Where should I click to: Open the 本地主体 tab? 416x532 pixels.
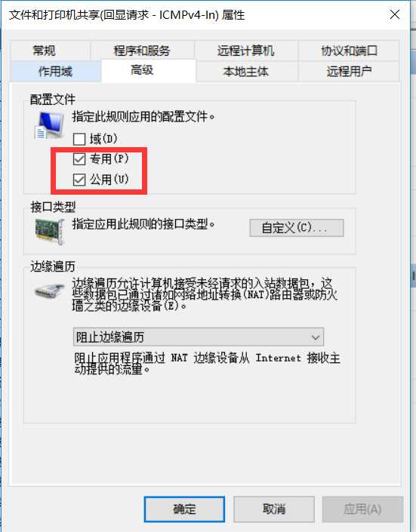pos(246,72)
